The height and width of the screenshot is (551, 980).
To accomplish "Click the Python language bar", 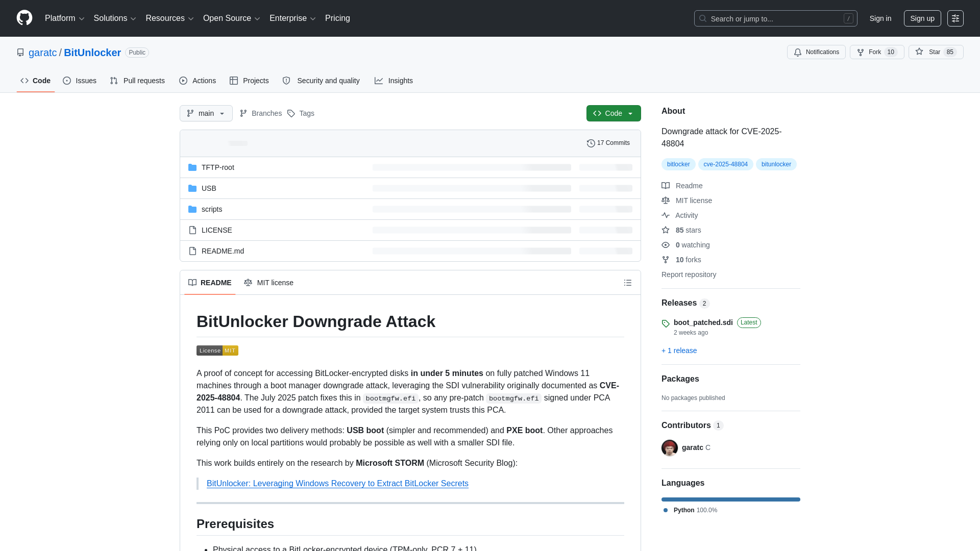I will (x=731, y=499).
